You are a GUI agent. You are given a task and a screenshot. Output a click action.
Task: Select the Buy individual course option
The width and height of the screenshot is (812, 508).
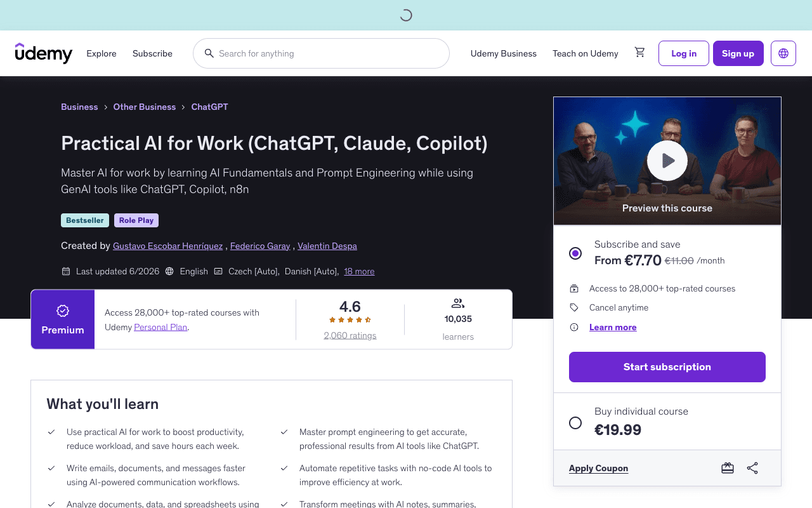575,423
